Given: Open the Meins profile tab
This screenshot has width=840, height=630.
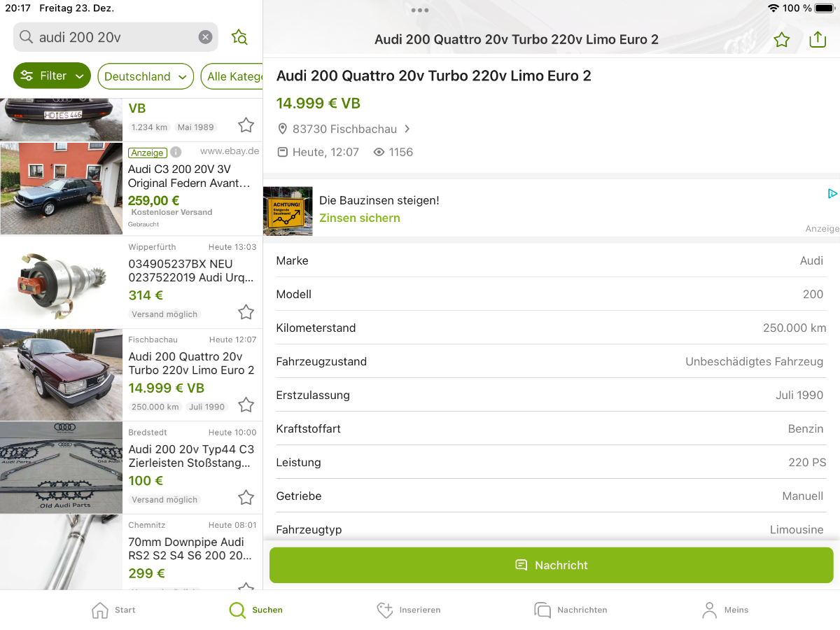Looking at the screenshot, I should [x=725, y=610].
